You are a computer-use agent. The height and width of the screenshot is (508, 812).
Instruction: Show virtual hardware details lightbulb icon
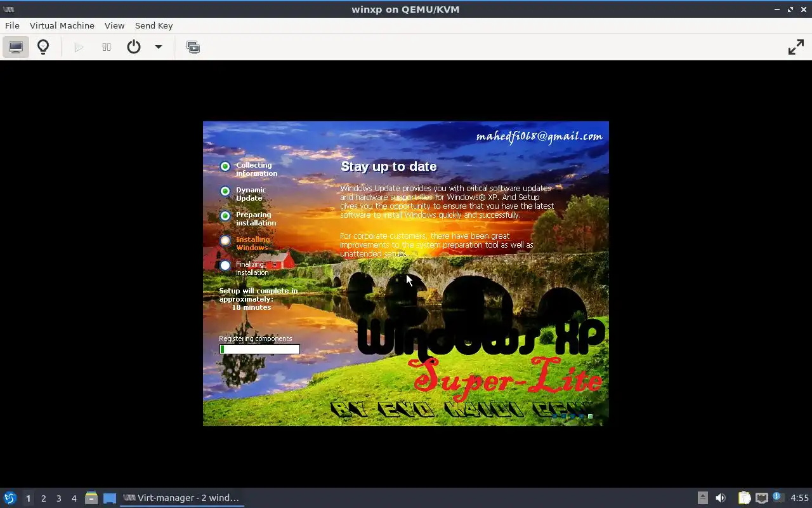tap(43, 47)
